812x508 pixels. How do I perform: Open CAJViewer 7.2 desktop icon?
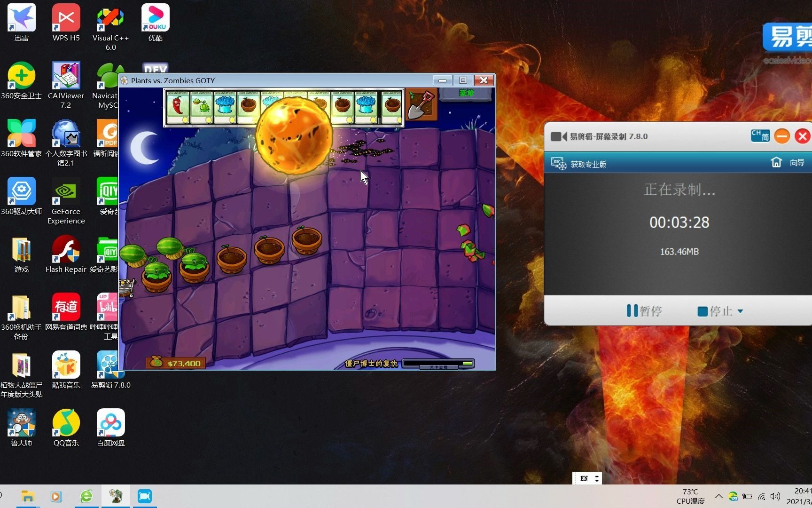(66, 86)
